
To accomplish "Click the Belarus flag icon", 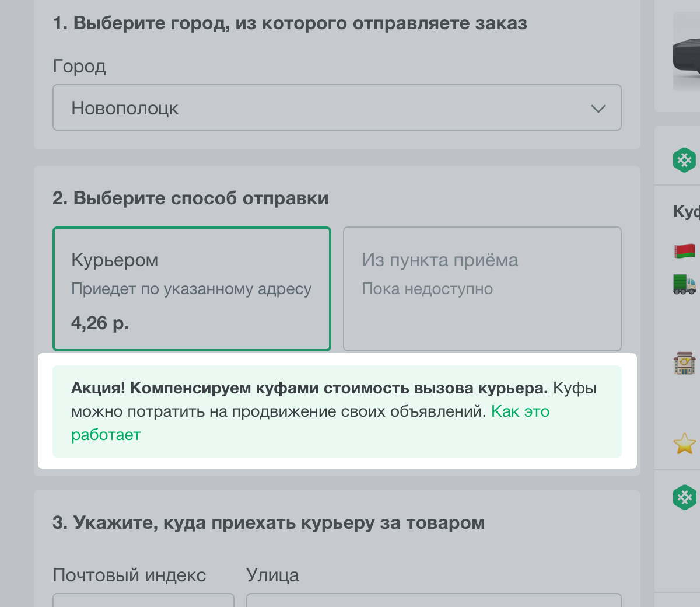I will click(x=685, y=251).
